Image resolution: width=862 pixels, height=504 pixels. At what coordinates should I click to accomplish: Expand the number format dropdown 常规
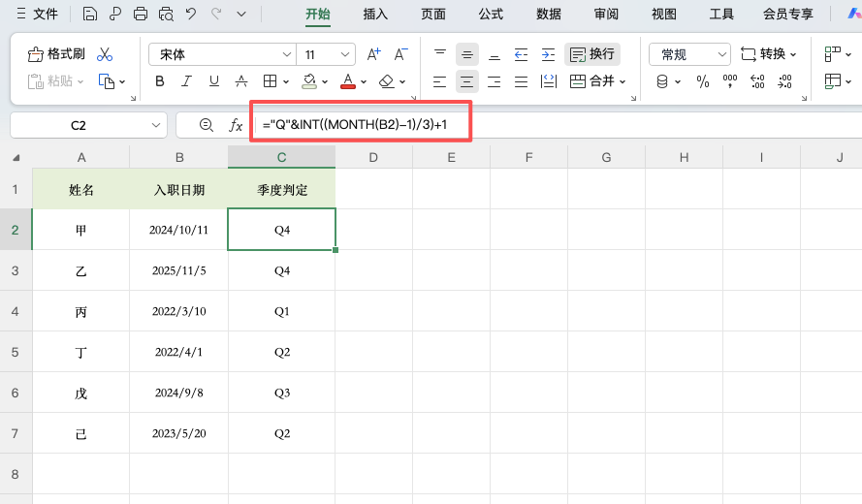689,54
